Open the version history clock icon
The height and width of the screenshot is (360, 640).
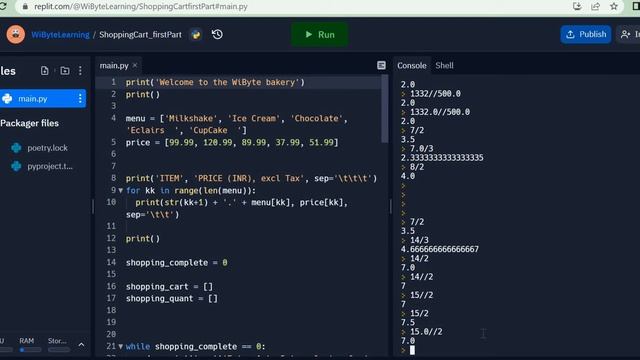click(x=217, y=34)
